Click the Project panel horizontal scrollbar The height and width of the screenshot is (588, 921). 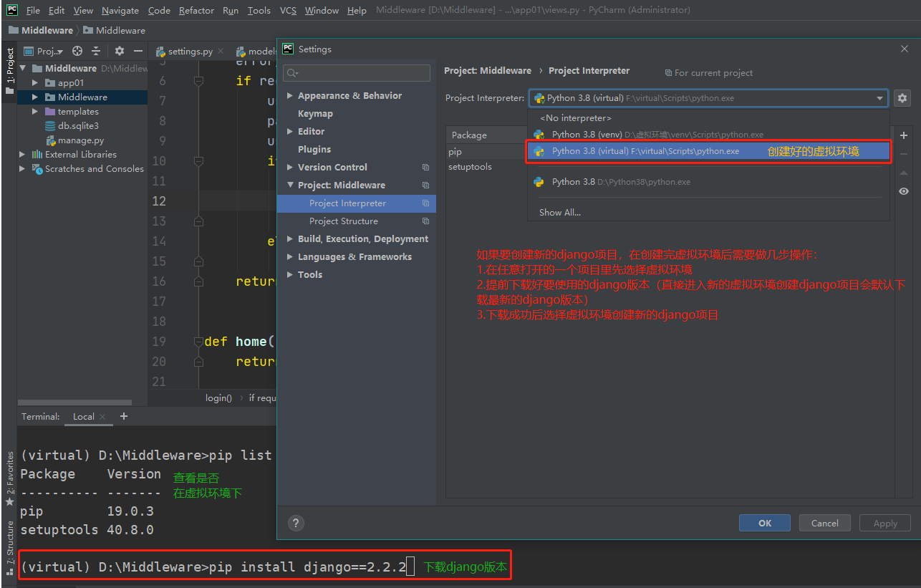[75, 403]
